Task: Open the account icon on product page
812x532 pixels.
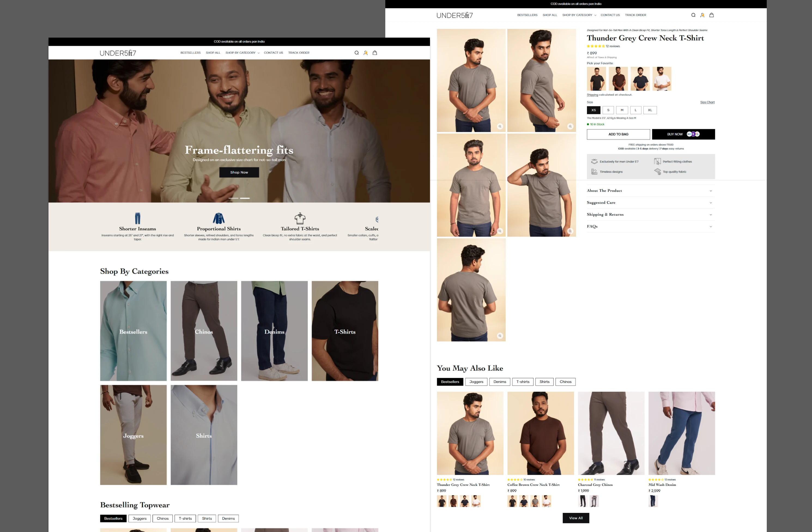Action: (702, 15)
